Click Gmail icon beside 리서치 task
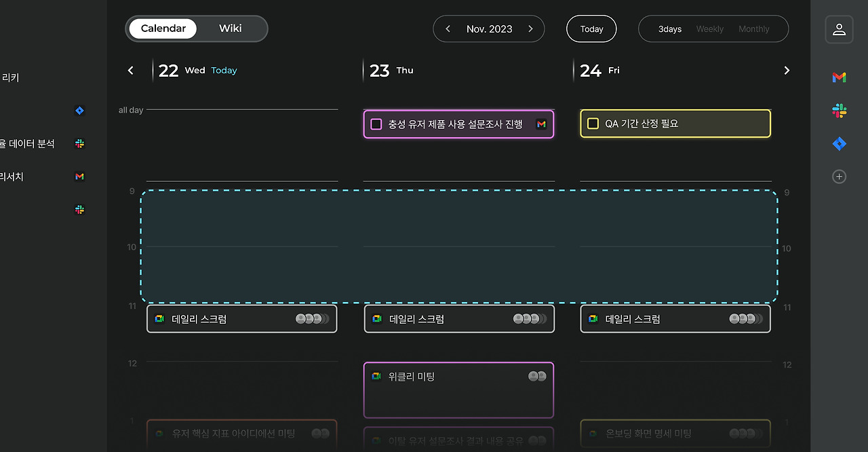 pos(79,176)
